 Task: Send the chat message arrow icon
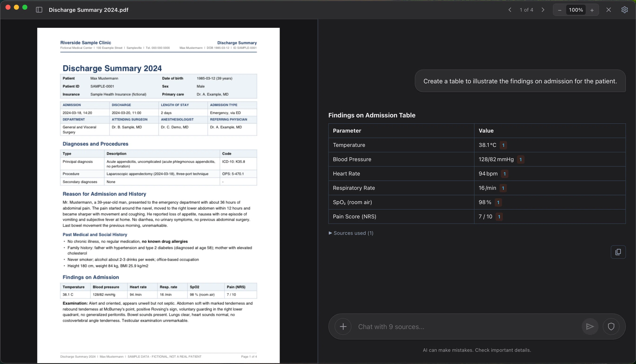click(x=590, y=326)
